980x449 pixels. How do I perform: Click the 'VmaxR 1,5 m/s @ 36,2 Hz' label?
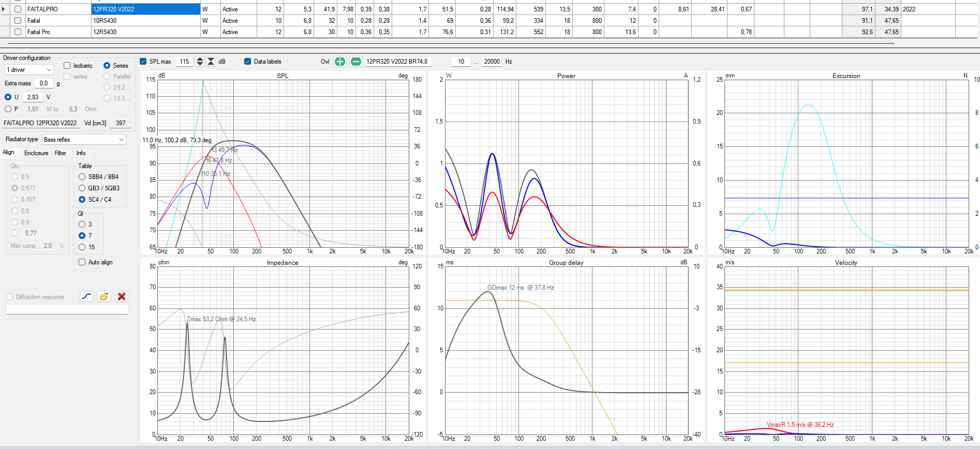pyautogui.click(x=800, y=425)
